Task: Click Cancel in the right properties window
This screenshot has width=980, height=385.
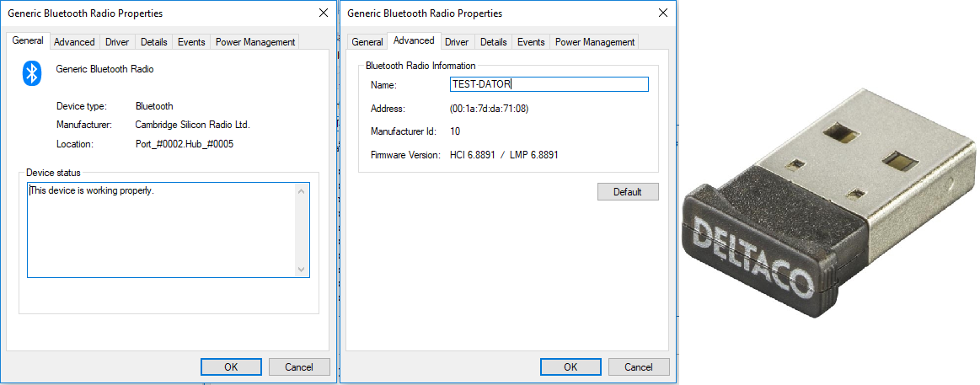Action: coord(638,366)
